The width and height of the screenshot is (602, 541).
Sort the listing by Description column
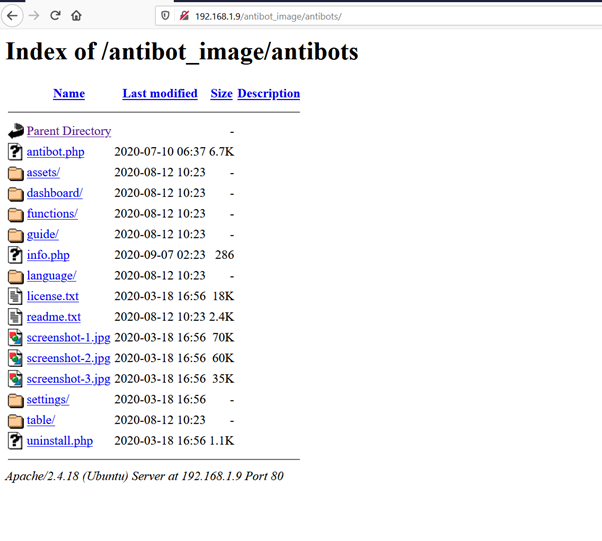(x=268, y=93)
